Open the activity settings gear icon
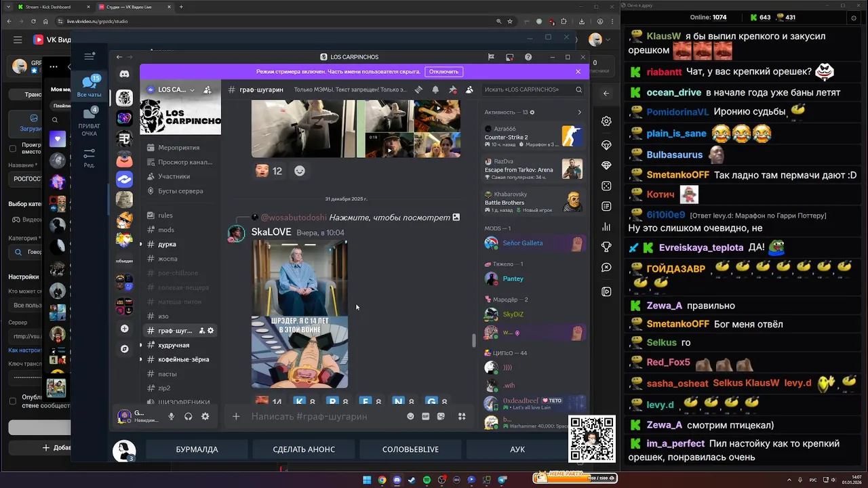 click(x=532, y=112)
